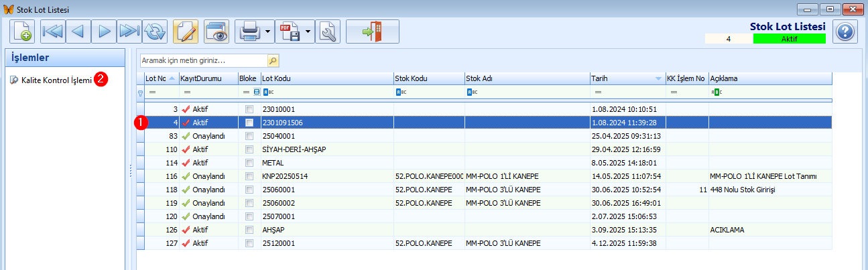The width and height of the screenshot is (868, 270).
Task: Go to the first record
Action: (52, 31)
